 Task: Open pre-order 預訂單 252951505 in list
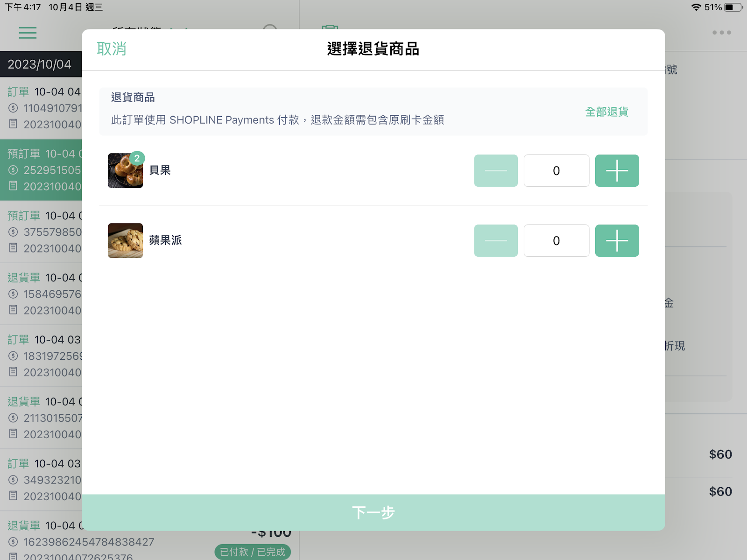(41, 170)
